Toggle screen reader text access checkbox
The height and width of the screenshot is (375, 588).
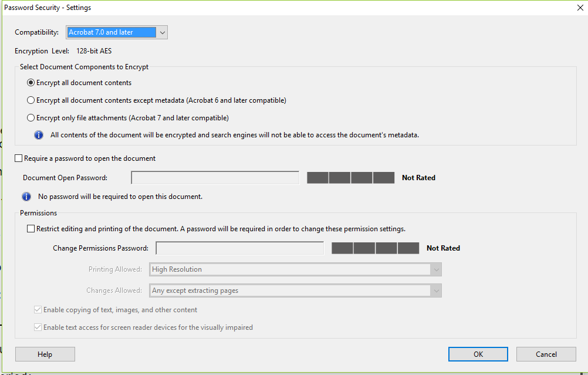click(x=38, y=327)
